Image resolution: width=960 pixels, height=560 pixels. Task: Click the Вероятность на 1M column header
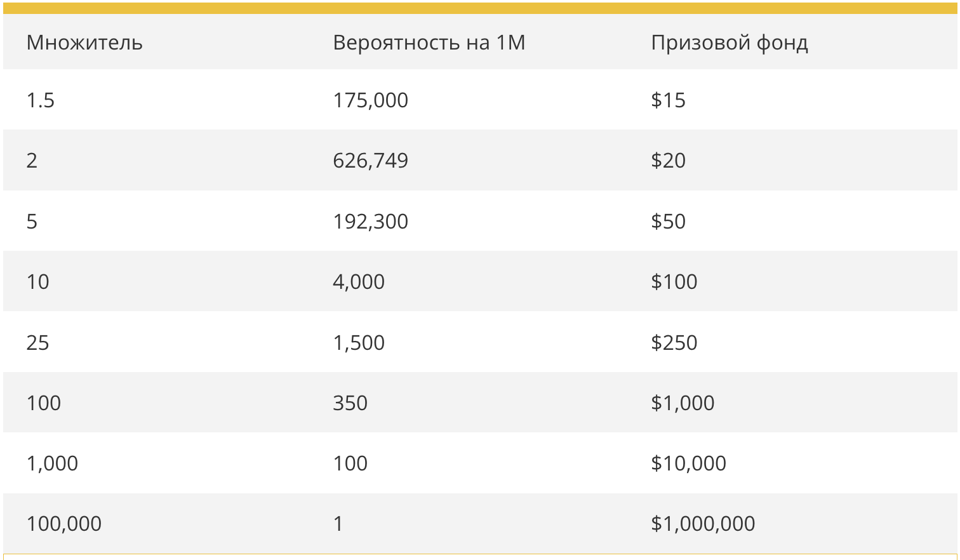click(x=429, y=43)
